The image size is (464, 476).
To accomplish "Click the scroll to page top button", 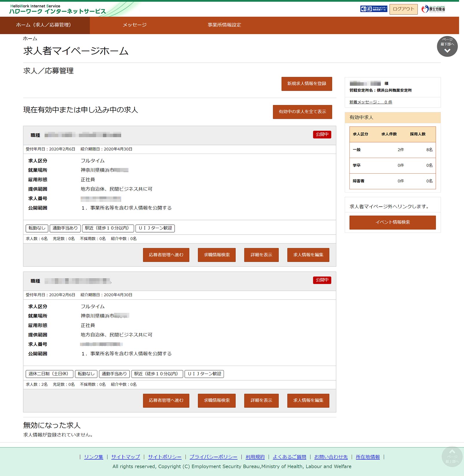I will click(452, 456).
